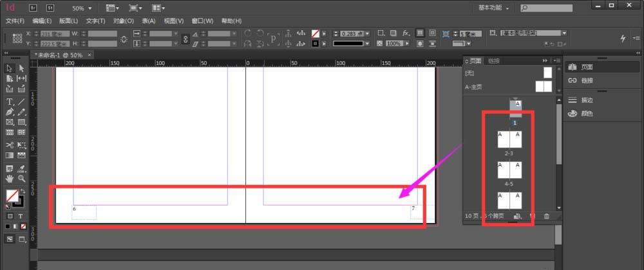Select the Direct Selection tool (white arrow)

22,68
